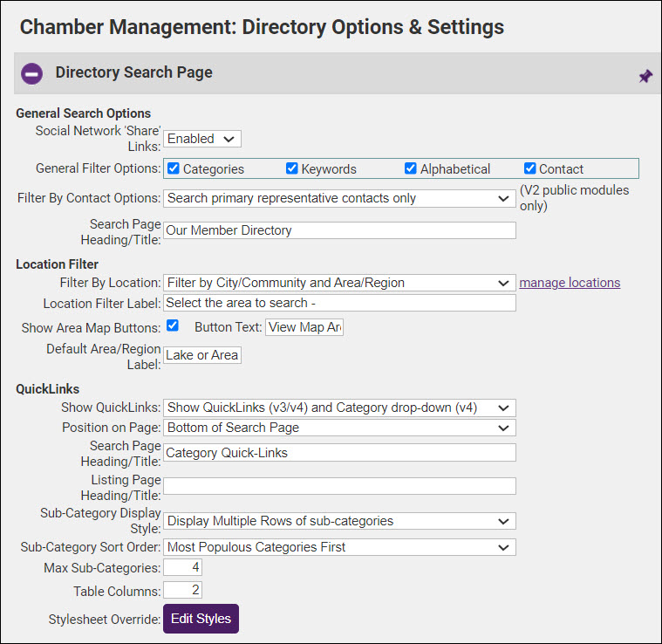The height and width of the screenshot is (644, 662).
Task: Expand Filter By Contact Options dropdown
Action: click(x=339, y=199)
